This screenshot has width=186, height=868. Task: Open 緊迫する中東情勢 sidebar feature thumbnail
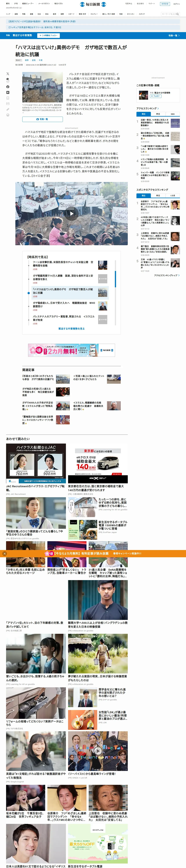(143, 95)
